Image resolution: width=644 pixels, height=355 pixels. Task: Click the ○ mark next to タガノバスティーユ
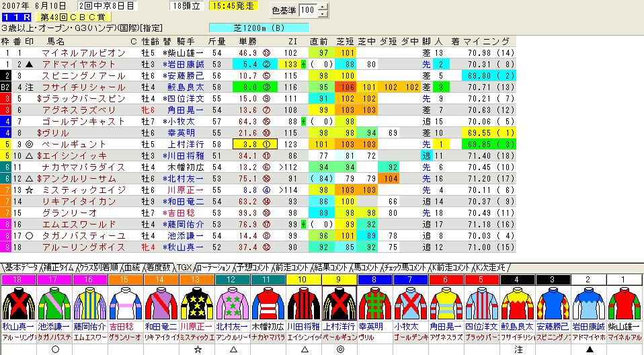(x=29, y=236)
